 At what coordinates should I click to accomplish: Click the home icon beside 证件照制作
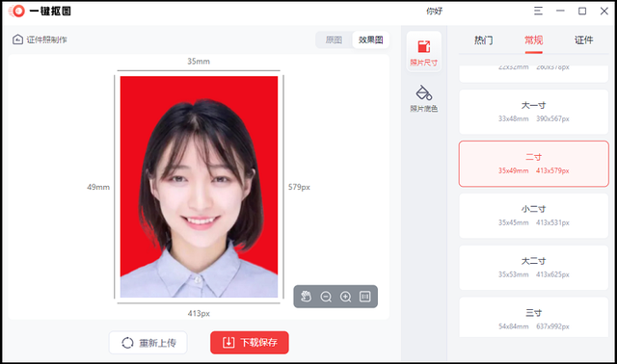point(17,39)
